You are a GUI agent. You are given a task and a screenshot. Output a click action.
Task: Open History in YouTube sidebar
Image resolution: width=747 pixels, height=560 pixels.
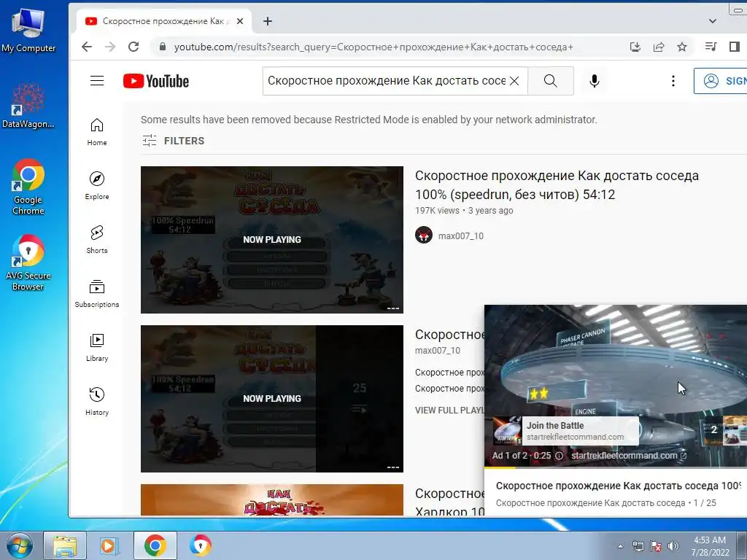tap(97, 402)
